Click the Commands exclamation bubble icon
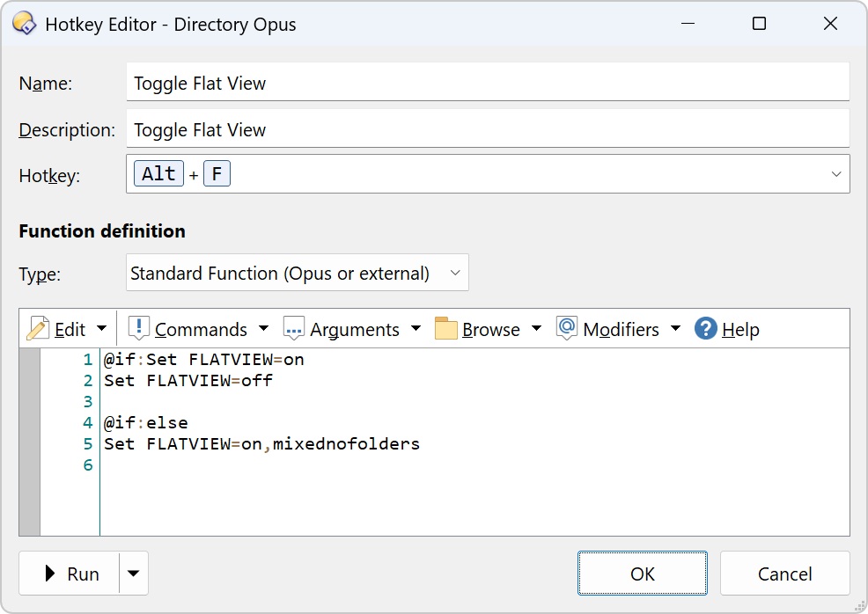 [138, 328]
